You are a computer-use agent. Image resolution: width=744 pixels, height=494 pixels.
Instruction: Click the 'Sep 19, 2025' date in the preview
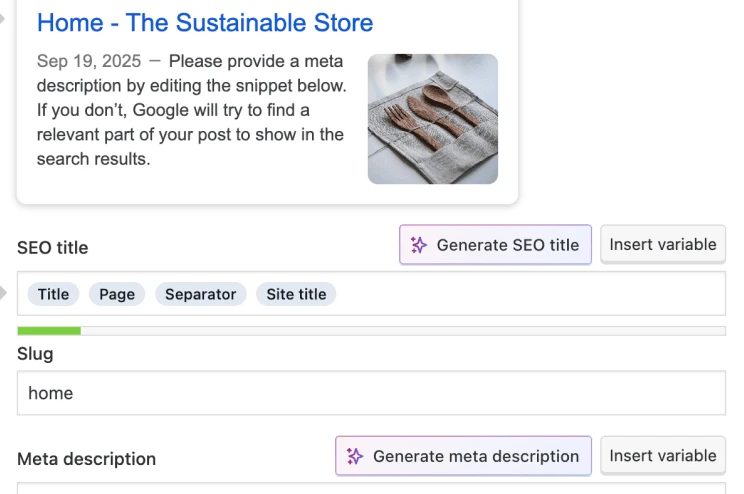(x=89, y=61)
